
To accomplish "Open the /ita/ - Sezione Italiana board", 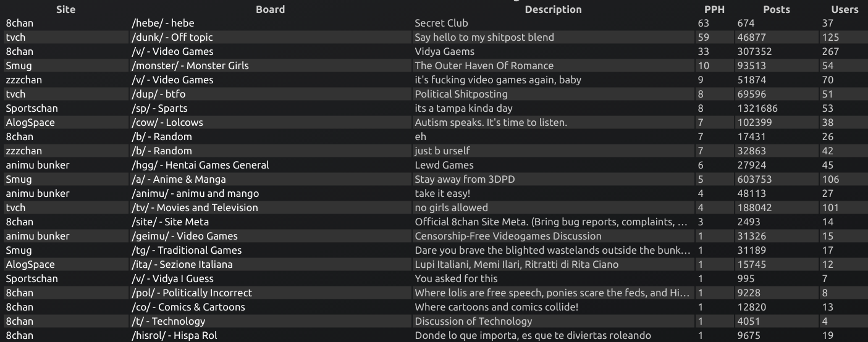I will click(182, 264).
